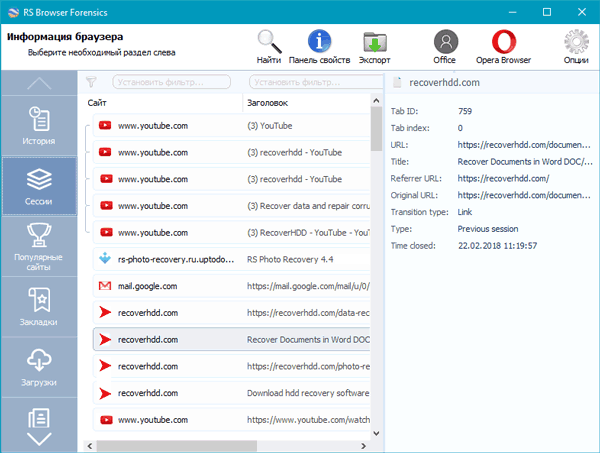Open the История sidebar section
600x453 pixels.
(39, 125)
